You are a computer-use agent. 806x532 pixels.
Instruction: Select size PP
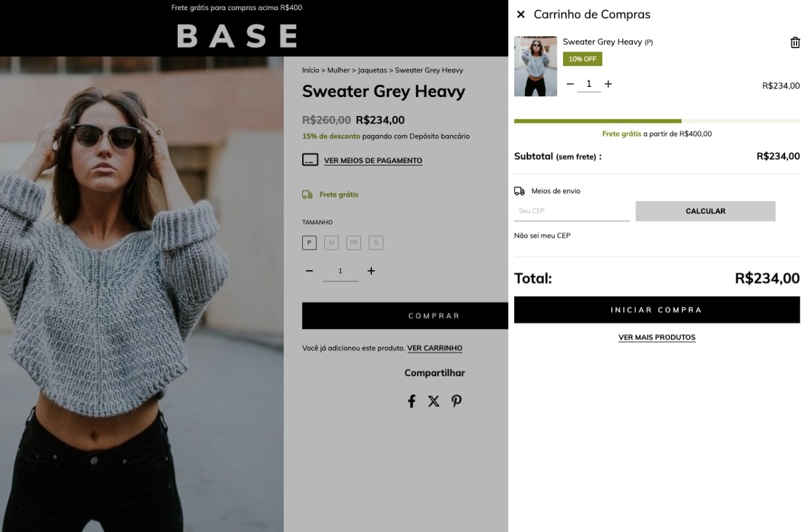(353, 242)
